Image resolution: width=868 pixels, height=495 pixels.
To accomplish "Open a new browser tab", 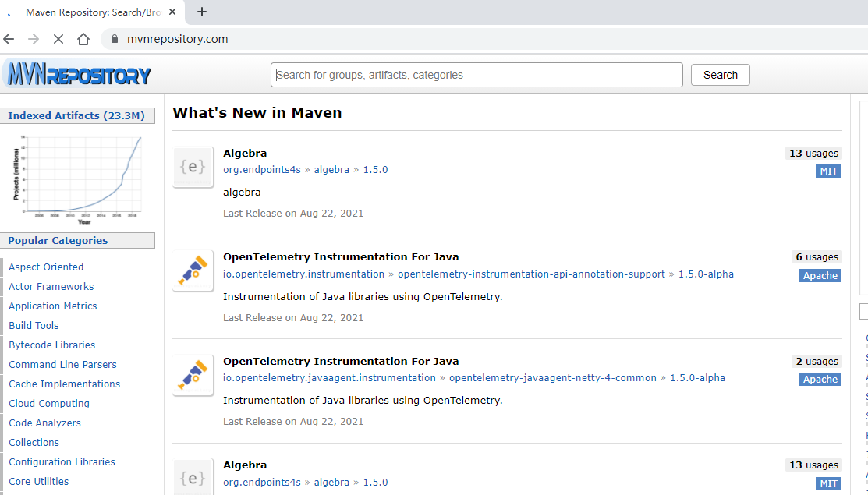I will [202, 12].
